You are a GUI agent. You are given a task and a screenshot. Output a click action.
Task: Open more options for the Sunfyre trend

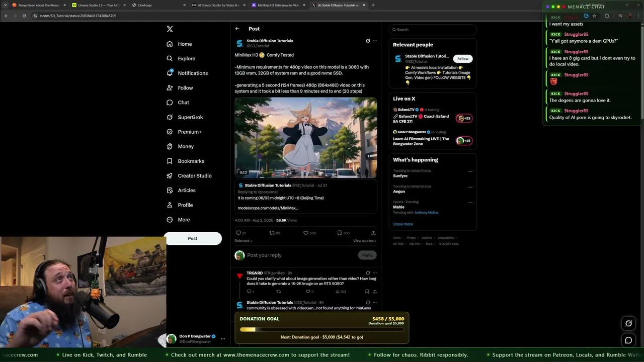click(x=470, y=171)
